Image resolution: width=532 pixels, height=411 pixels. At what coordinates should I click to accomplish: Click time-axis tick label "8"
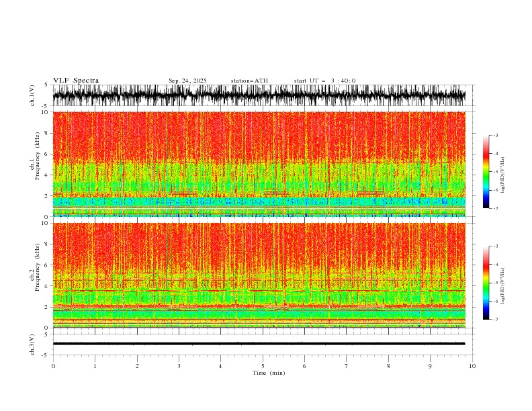pyautogui.click(x=388, y=366)
